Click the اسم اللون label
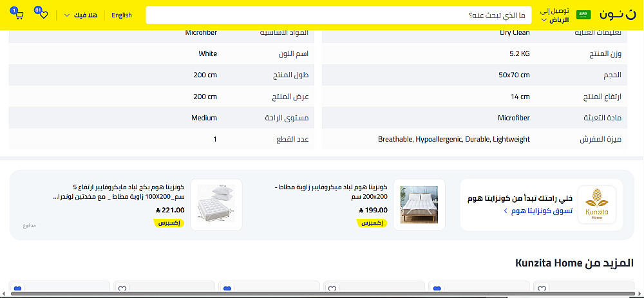Viewport: 644px width, 298px height. click(x=293, y=54)
